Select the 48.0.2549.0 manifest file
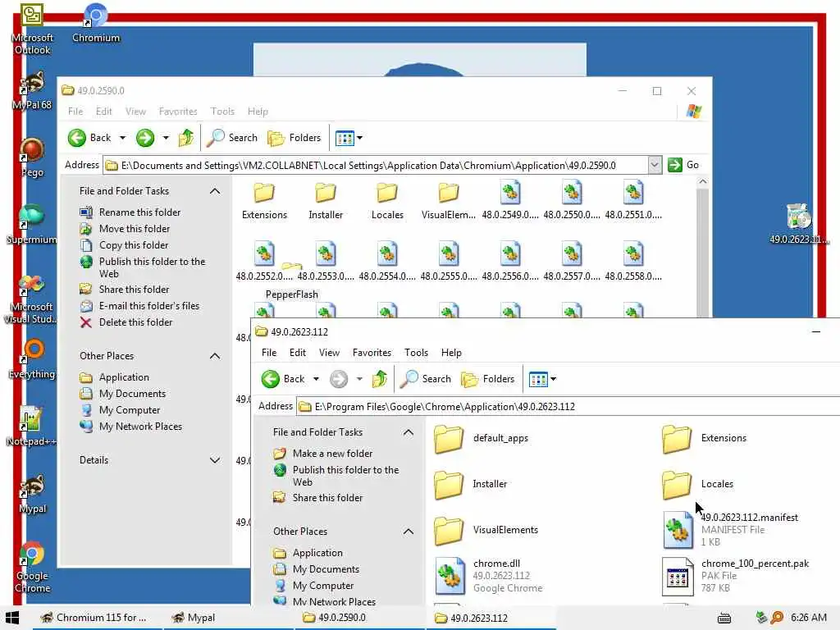Image resolution: width=840 pixels, height=630 pixels. 510,201
